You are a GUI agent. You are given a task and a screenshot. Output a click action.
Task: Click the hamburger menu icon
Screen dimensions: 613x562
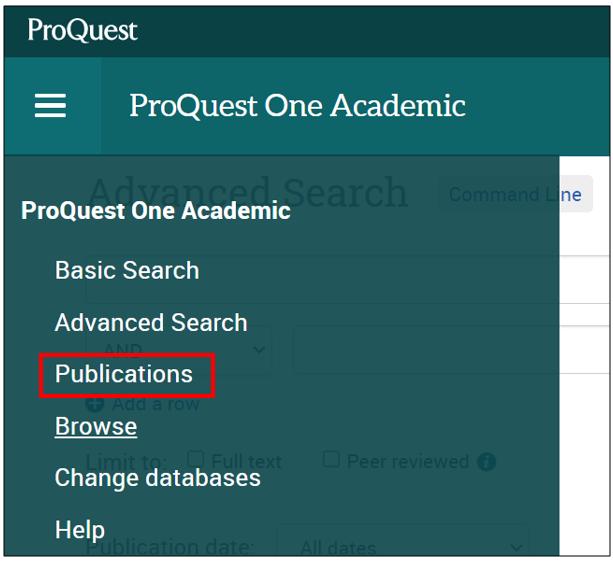[x=50, y=105]
